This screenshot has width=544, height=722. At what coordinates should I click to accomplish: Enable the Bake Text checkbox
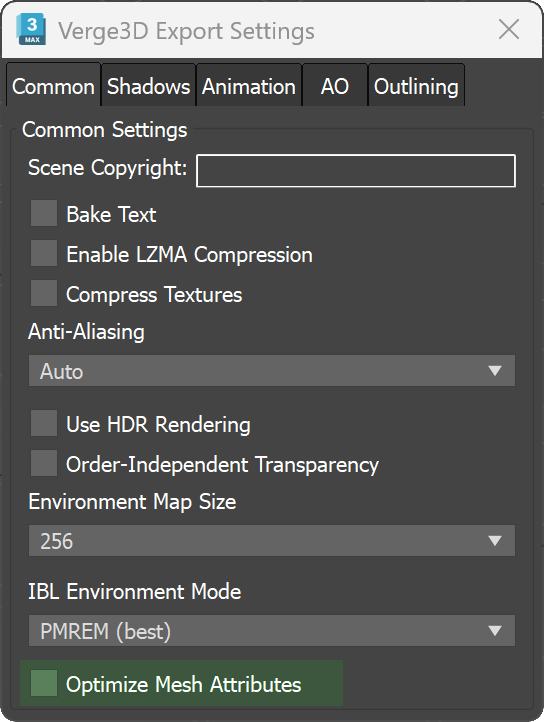[x=44, y=213]
